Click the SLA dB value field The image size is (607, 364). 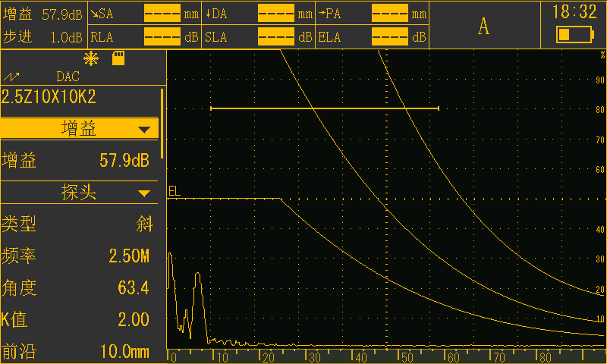point(276,36)
